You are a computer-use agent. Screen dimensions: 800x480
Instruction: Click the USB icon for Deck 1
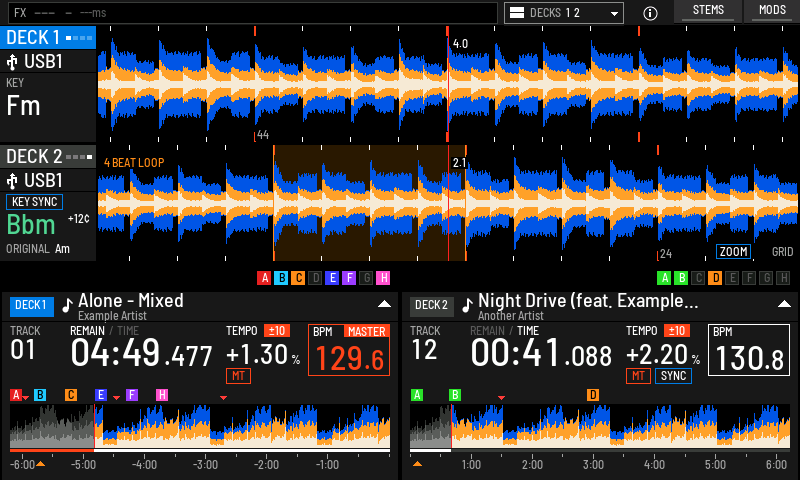click(12, 62)
